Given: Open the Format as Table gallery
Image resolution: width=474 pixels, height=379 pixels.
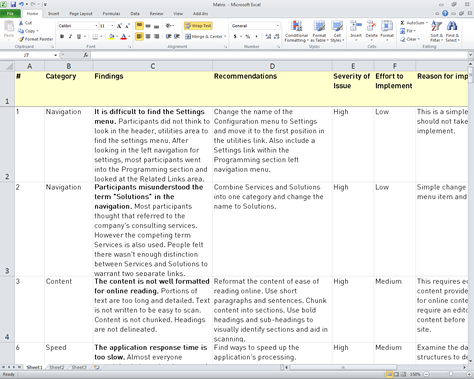Looking at the screenshot, I should pyautogui.click(x=319, y=31).
